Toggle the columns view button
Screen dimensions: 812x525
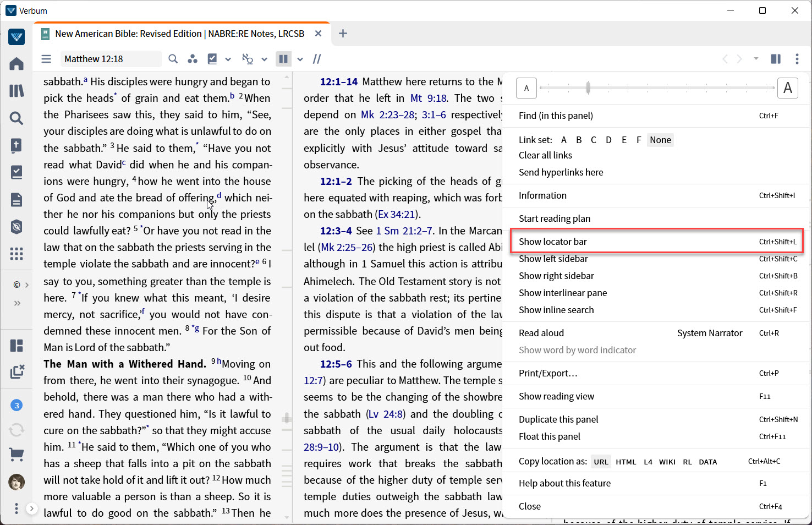click(283, 59)
